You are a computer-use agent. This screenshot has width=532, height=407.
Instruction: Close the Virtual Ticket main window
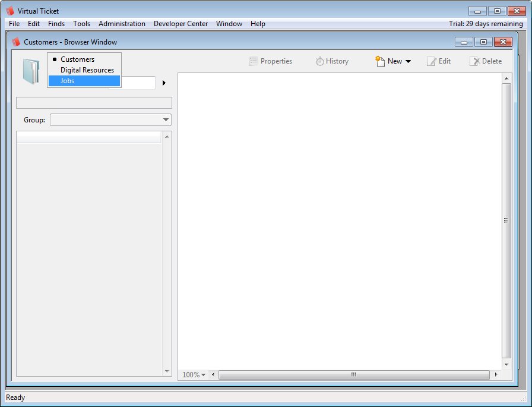[x=517, y=11]
